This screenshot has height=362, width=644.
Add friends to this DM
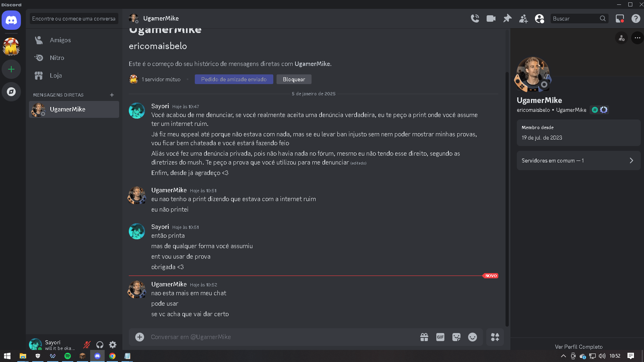[523, 19]
